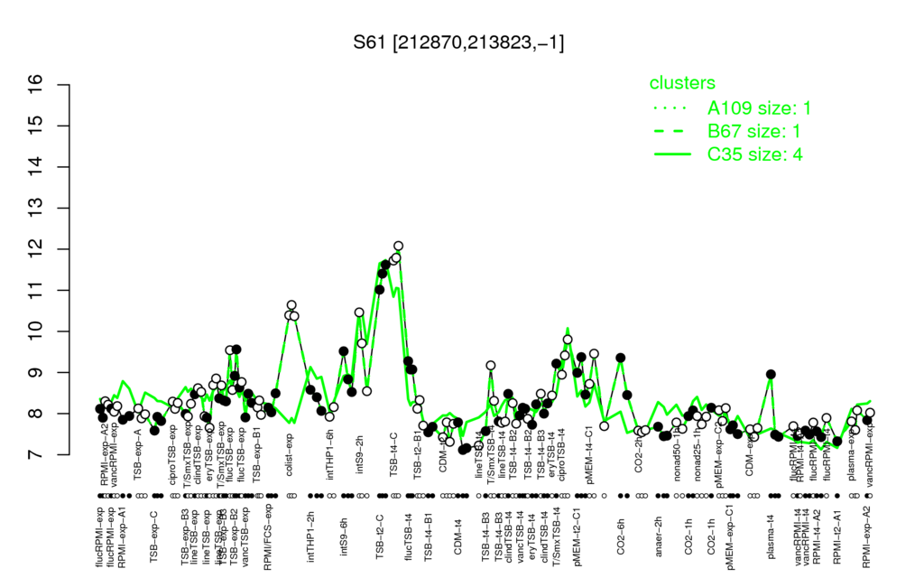The image size is (924, 578).
Task: Click the 'pMEM-t4-C1' sample label
Action: coord(590,456)
